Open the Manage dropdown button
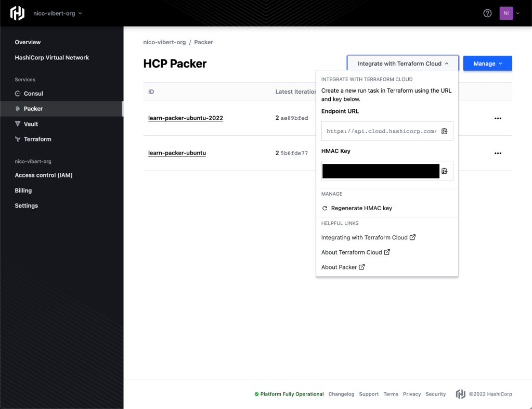This screenshot has height=409, width=532. 487,63
